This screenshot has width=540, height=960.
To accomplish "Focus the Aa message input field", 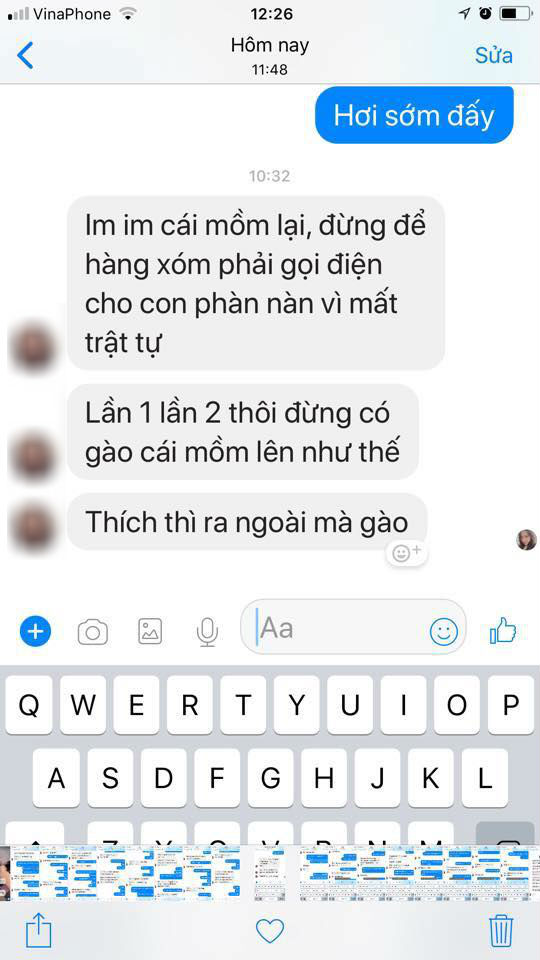I will click(353, 627).
